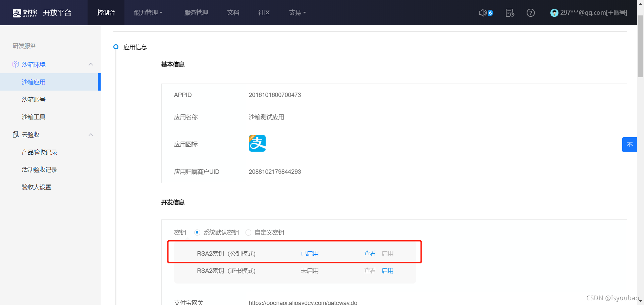Select the 系统默认密钥 radio button
This screenshot has width=644, height=305.
[197, 232]
